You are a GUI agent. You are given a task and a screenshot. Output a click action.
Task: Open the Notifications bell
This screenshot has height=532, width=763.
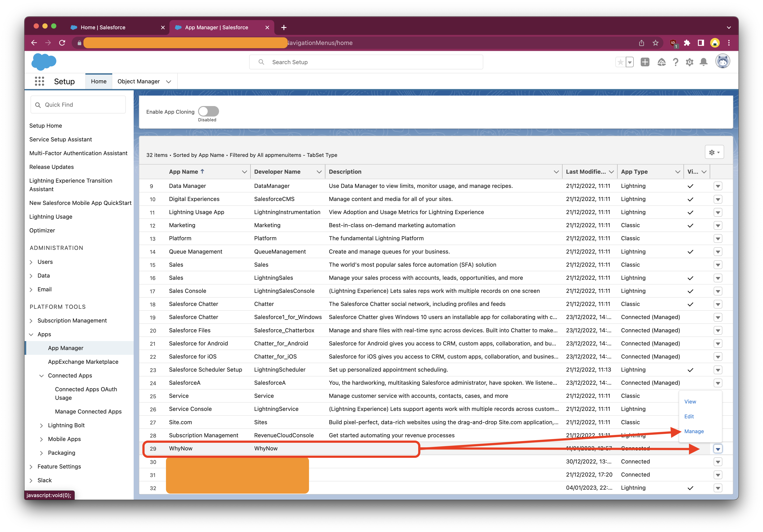click(704, 62)
